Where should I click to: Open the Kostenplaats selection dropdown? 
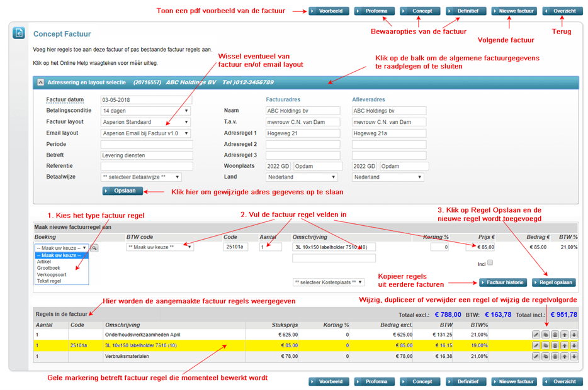[x=329, y=282]
